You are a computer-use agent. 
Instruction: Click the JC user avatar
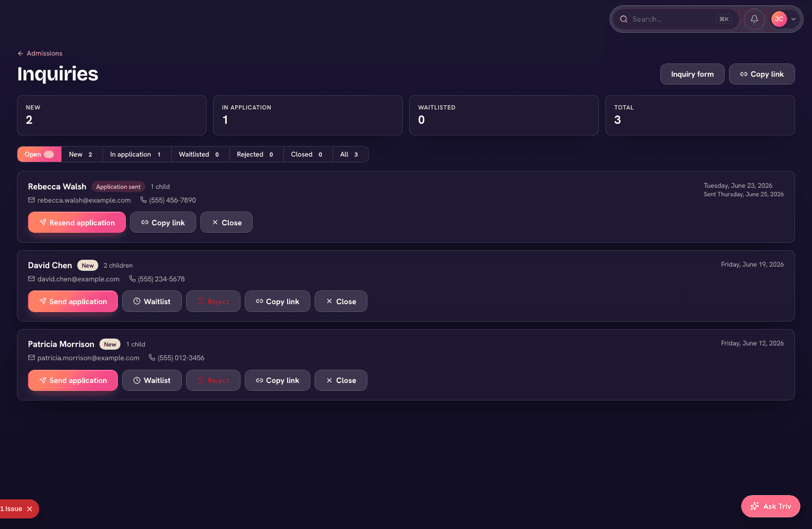779,19
